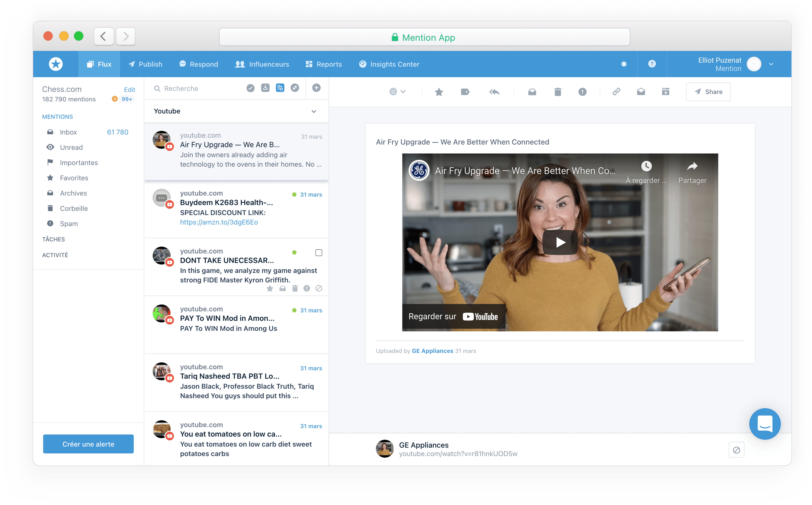Viewport: 812px width, 505px height.
Task: Export mentions with the download icon
Action: [265, 88]
